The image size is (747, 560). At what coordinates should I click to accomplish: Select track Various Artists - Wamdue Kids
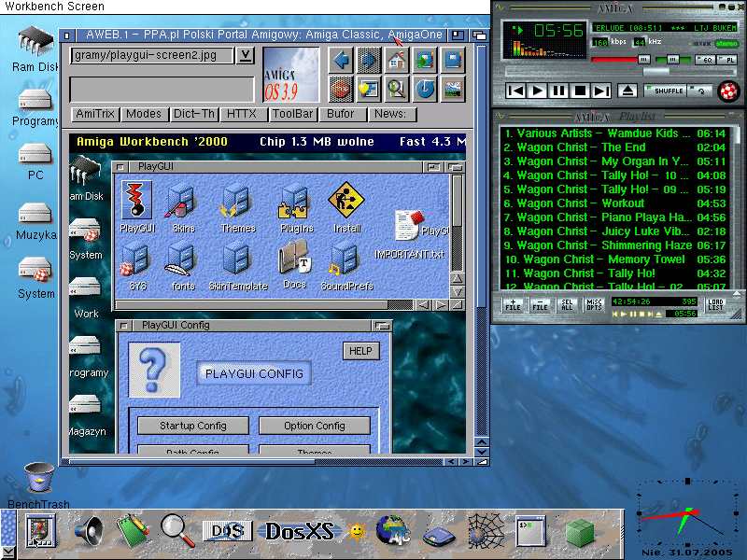[x=614, y=133]
